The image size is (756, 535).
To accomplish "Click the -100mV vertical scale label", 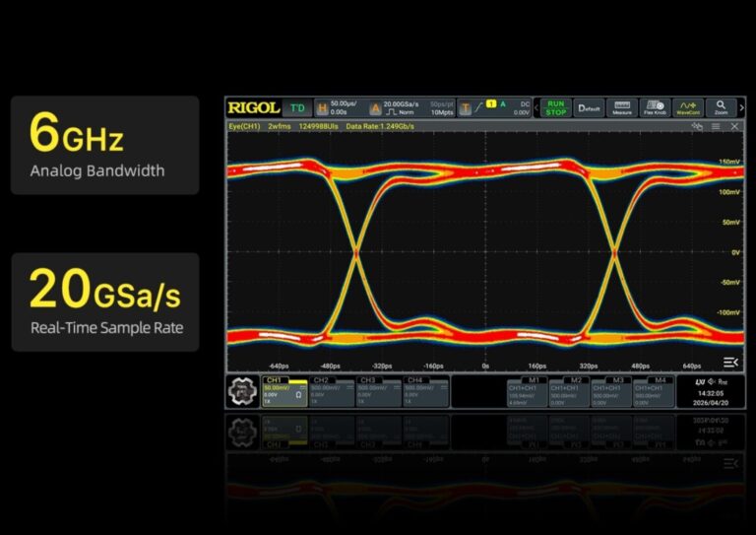I will coord(728,312).
